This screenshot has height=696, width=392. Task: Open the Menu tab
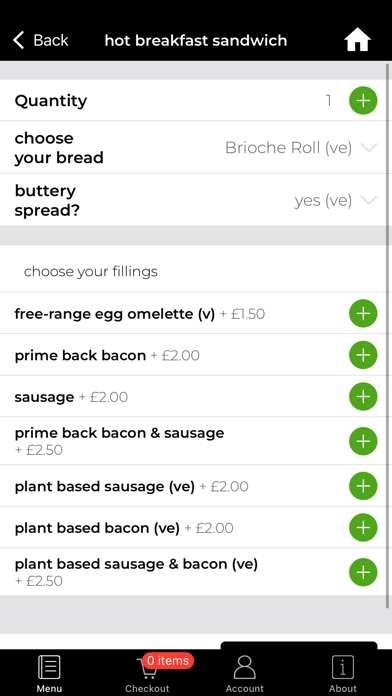(x=49, y=673)
